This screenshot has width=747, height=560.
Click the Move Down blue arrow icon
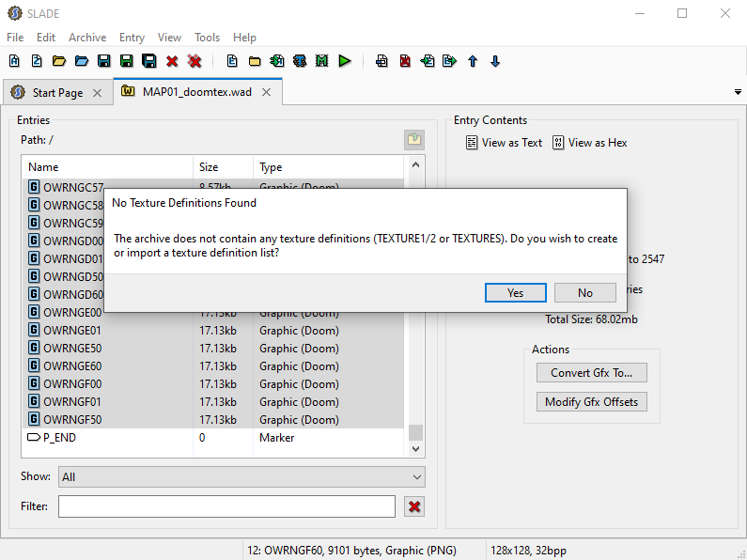coord(495,61)
